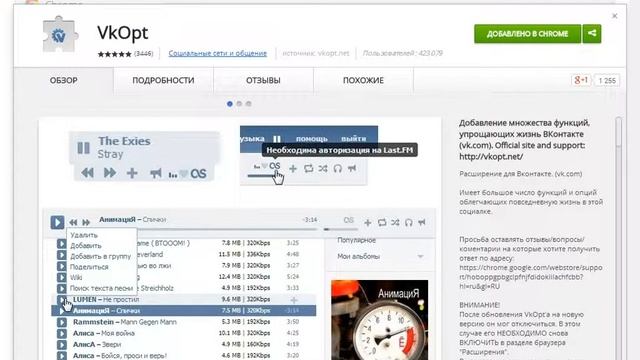Close the extension details dialog
Viewport: 640px width, 360px height.
pos(615,16)
